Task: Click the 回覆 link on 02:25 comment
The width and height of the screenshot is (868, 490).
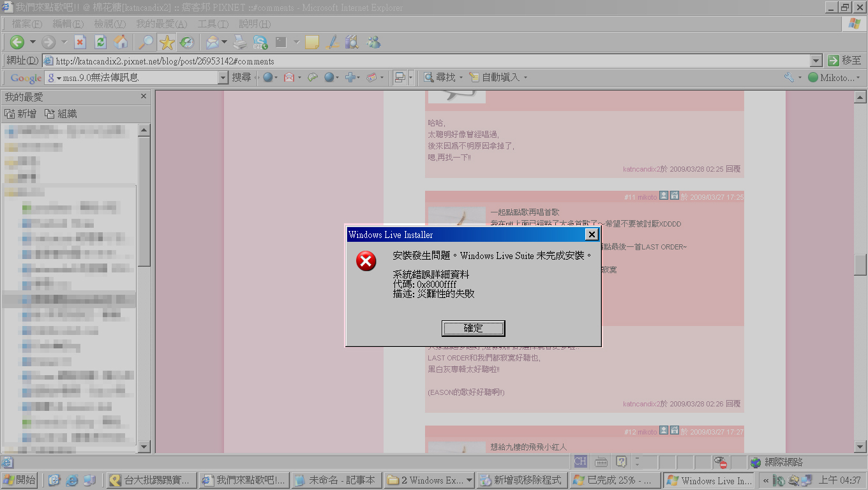Action: pos(733,169)
